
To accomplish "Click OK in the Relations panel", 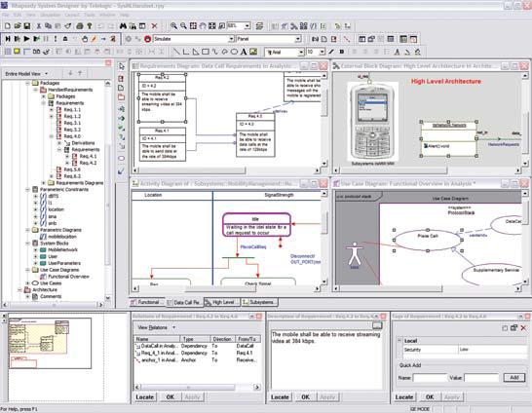I will click(170, 397).
